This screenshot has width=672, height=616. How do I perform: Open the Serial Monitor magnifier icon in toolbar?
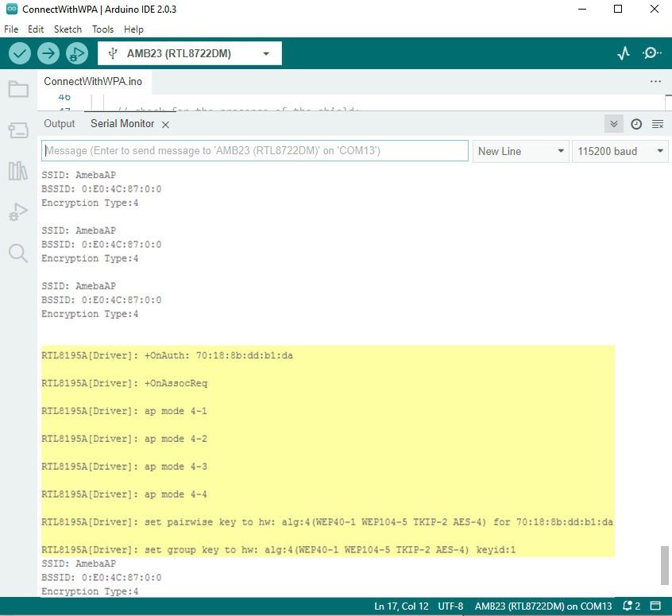coord(651,53)
